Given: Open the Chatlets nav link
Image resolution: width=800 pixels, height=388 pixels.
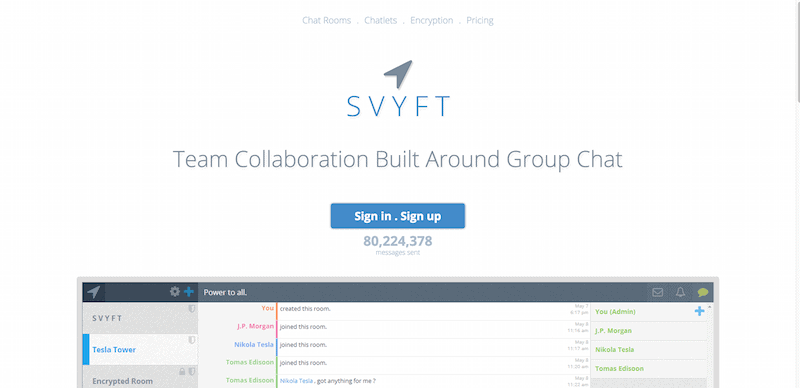Looking at the screenshot, I should tap(381, 20).
